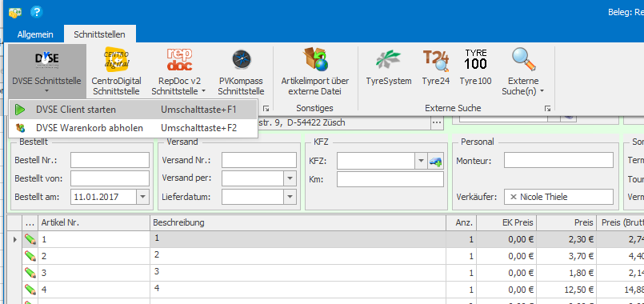Click into the Monteur field
Screen dimensions: 644x304
point(558,160)
